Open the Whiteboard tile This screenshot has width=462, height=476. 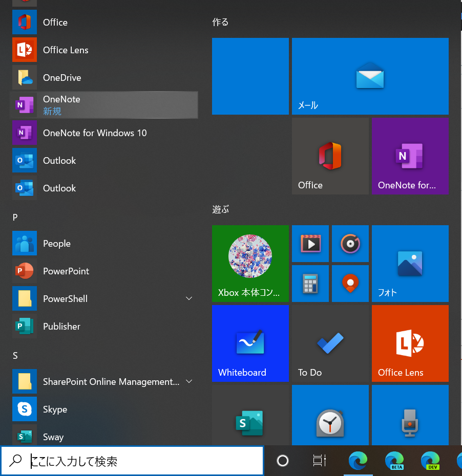(250, 343)
